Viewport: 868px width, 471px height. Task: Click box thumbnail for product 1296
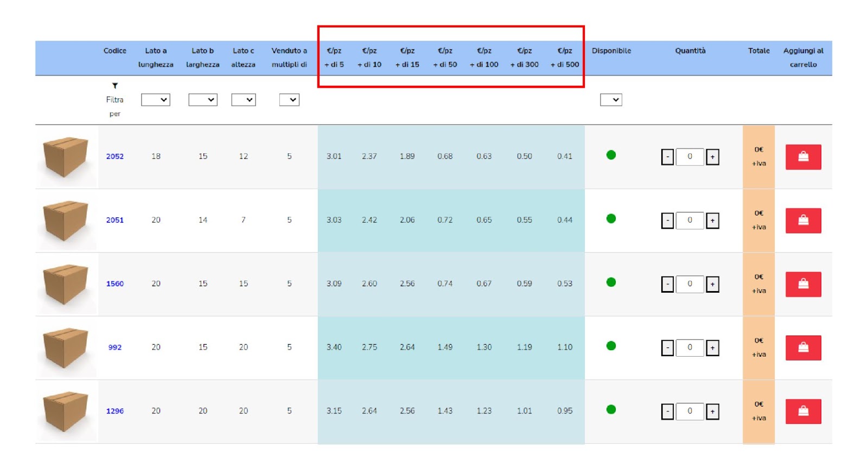(x=66, y=411)
